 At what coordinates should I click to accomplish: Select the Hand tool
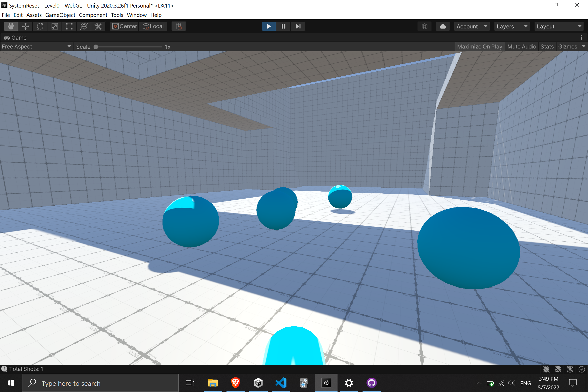[11, 26]
